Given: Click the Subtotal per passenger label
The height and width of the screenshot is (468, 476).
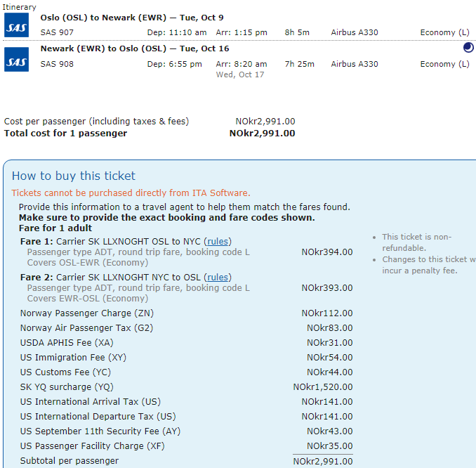Looking at the screenshot, I should pyautogui.click(x=70, y=461).
